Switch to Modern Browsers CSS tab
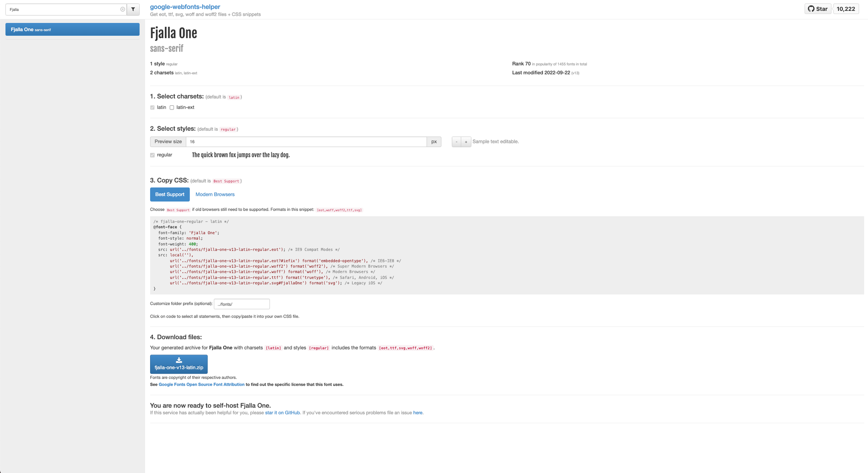The height and width of the screenshot is (473, 868). 215,194
